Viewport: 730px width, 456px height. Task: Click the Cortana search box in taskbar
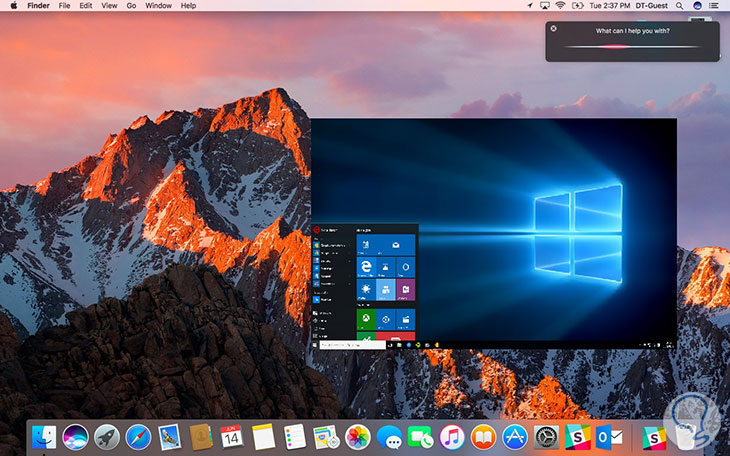pos(353,345)
